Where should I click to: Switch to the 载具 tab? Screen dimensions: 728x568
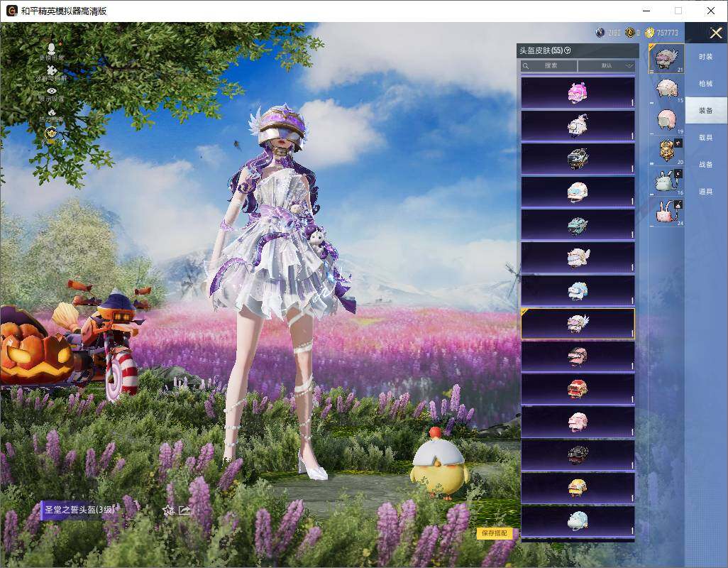pyautogui.click(x=706, y=138)
